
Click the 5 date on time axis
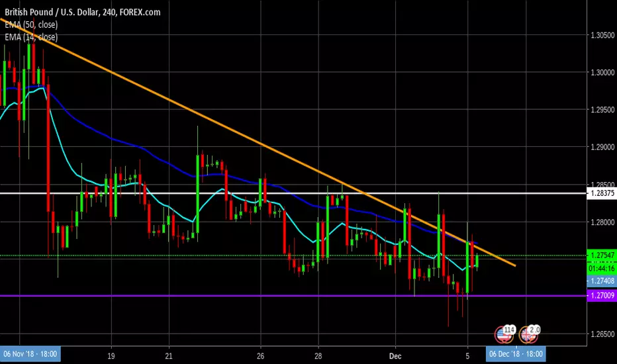coord(467,356)
